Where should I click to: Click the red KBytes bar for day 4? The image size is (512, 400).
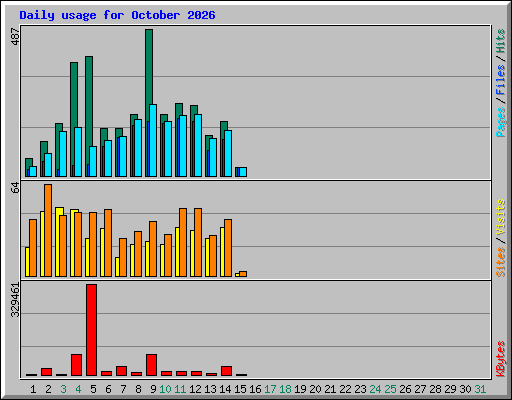coord(76,365)
